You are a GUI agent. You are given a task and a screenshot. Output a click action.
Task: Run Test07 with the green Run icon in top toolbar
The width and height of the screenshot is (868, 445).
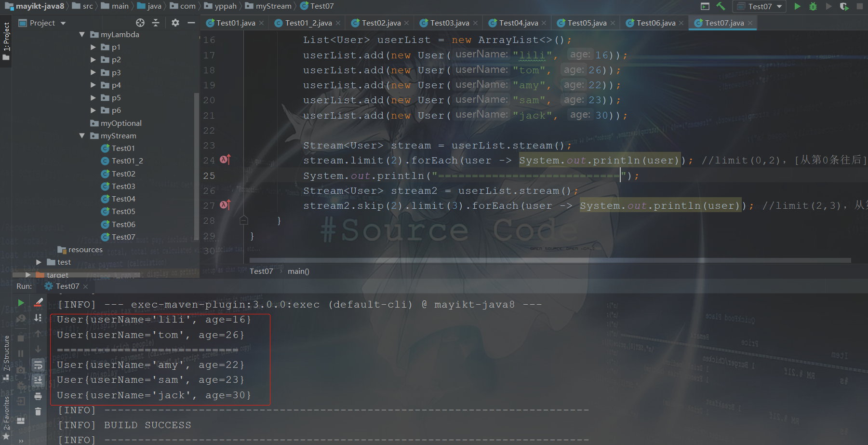797,6
